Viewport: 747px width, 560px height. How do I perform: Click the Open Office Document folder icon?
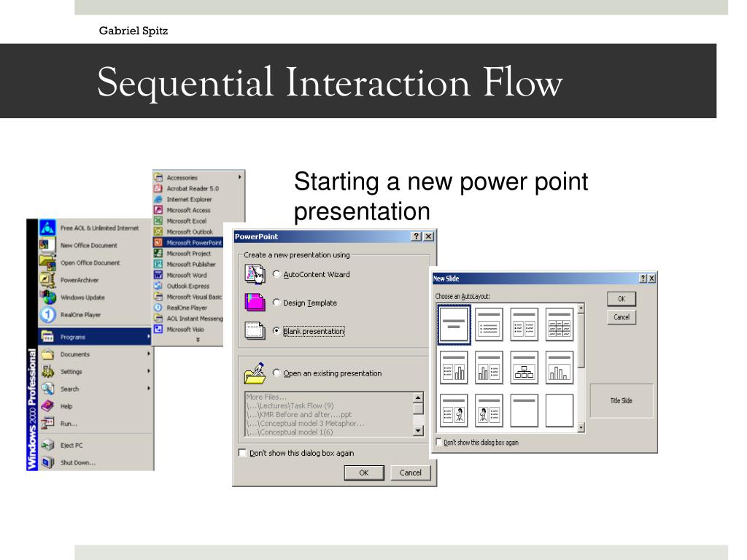(x=47, y=262)
